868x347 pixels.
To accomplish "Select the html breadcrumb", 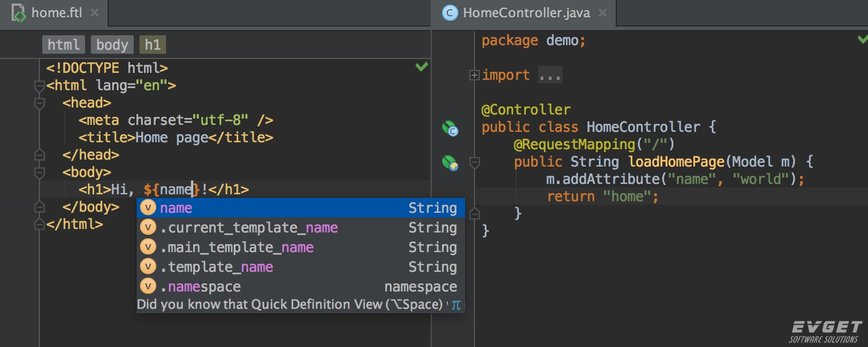I will 64,45.
